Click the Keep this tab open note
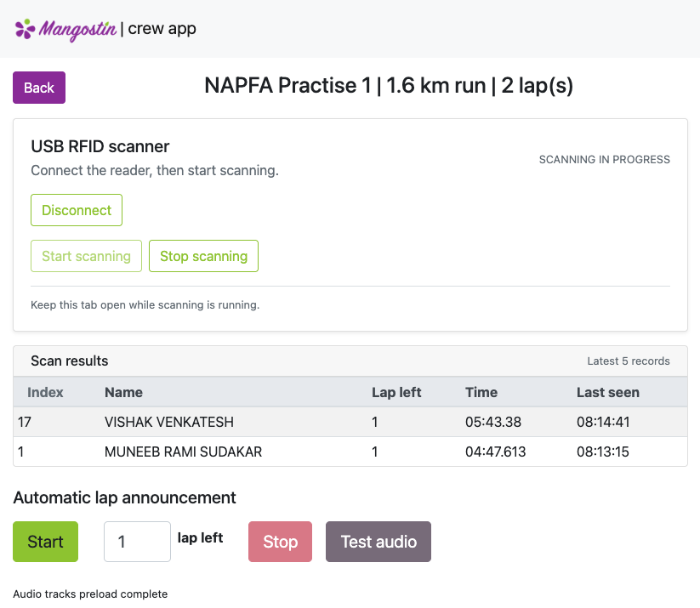The image size is (700, 608). pos(145,305)
